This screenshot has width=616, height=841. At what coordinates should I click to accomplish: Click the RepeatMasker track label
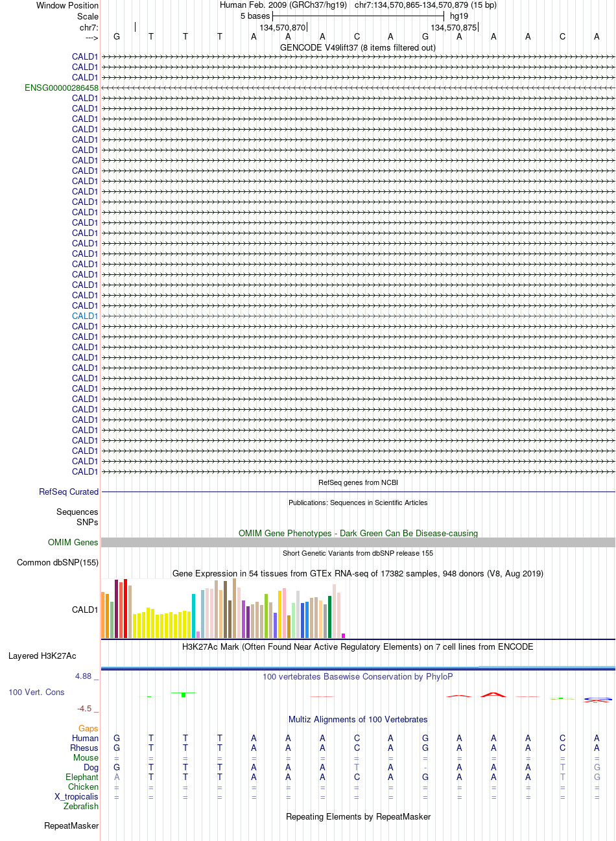[71, 826]
